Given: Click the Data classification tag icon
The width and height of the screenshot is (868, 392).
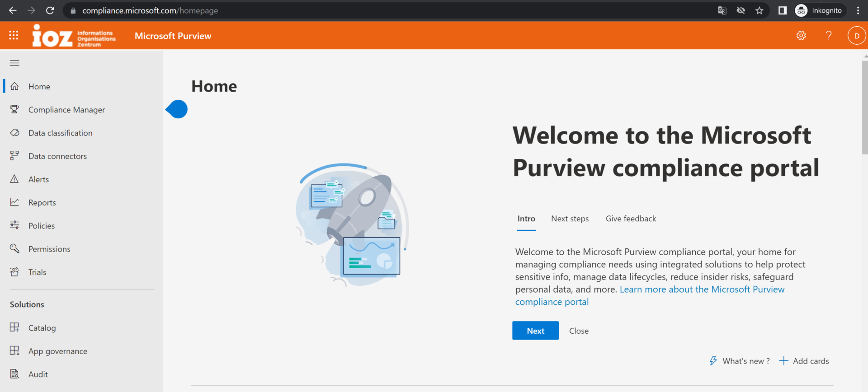Looking at the screenshot, I should pos(14,133).
